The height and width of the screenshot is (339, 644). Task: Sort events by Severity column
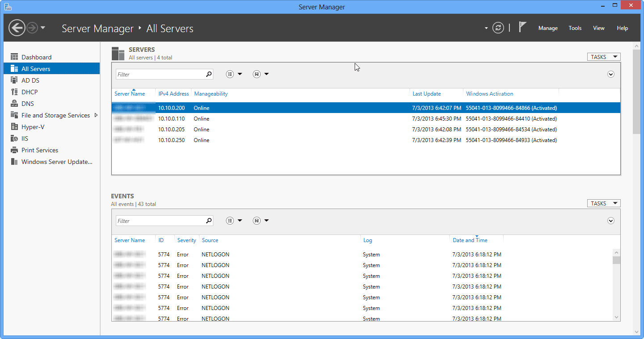click(186, 240)
